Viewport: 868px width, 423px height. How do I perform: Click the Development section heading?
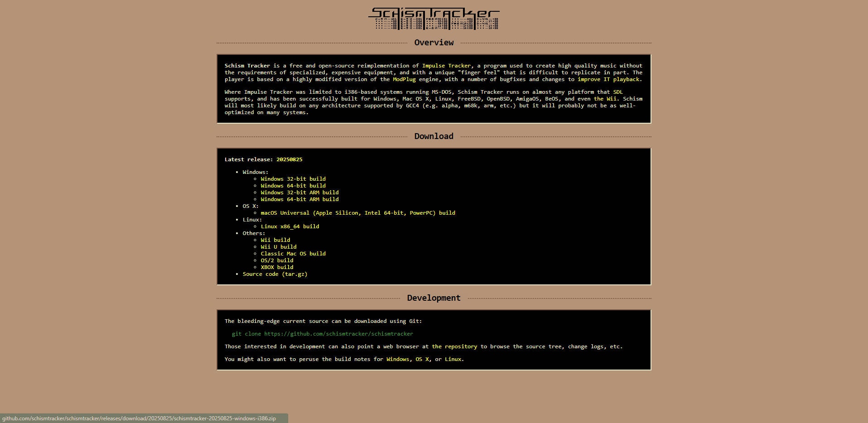tap(434, 298)
